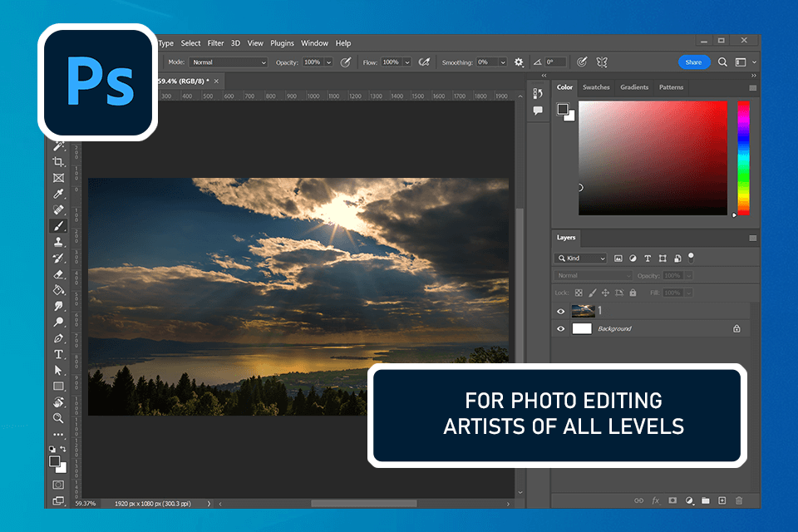Viewport: 798px width, 532px height.
Task: Open the Flow dropdown arrow
Action: point(407,62)
